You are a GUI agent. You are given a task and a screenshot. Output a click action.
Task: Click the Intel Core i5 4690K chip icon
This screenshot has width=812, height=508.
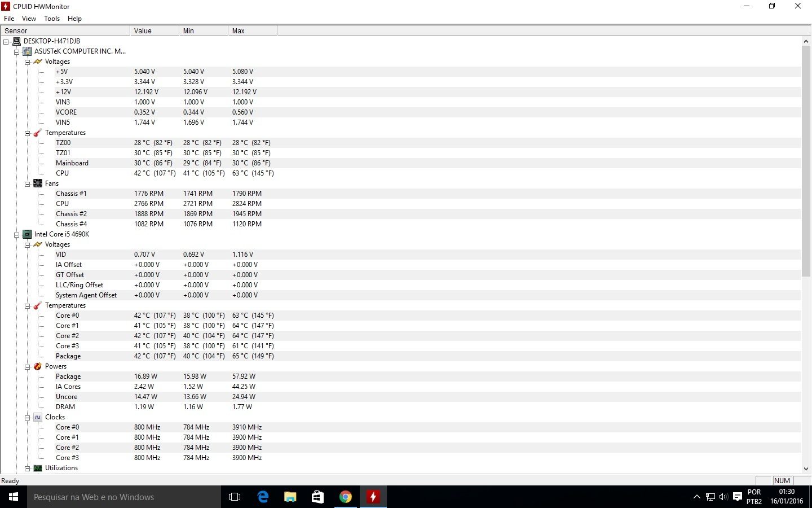[27, 234]
